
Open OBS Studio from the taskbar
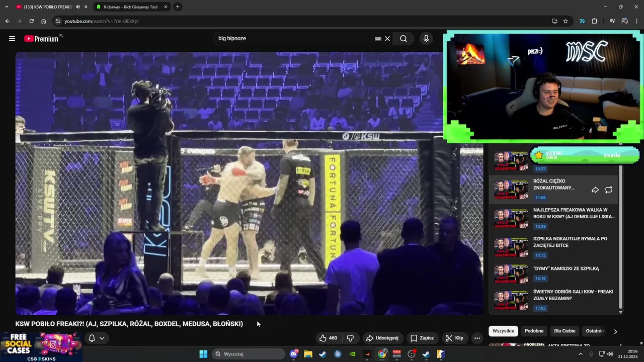pos(412,354)
